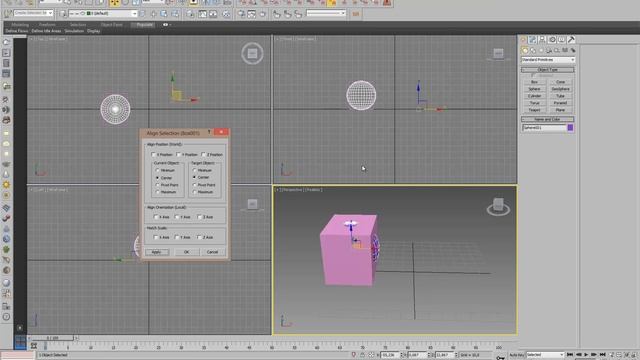Open the Populate ribbon tab
The image size is (640, 360).
pos(144,25)
